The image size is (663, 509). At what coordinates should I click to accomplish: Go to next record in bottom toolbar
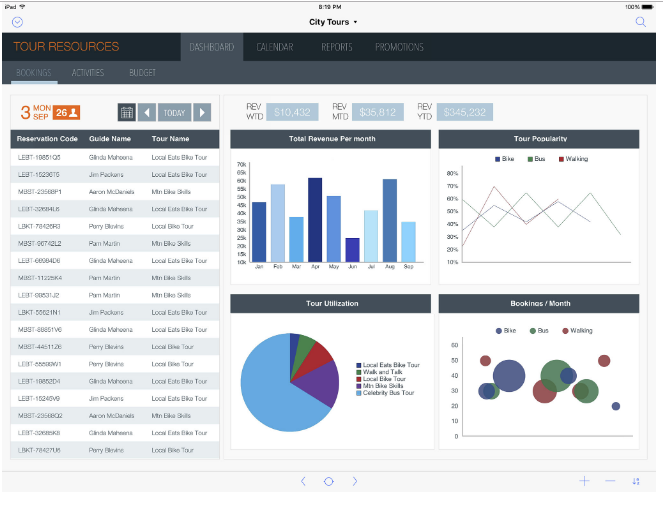tap(354, 481)
